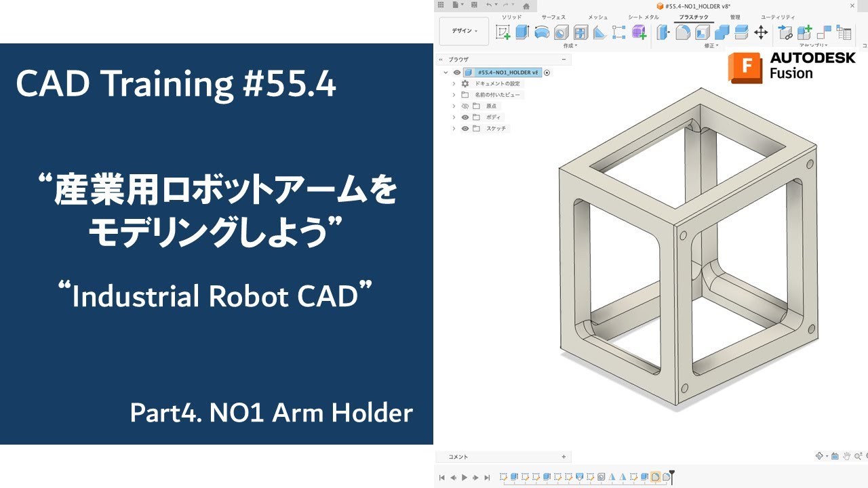Select the Shell tool
The width and height of the screenshot is (868, 488).
[703, 32]
